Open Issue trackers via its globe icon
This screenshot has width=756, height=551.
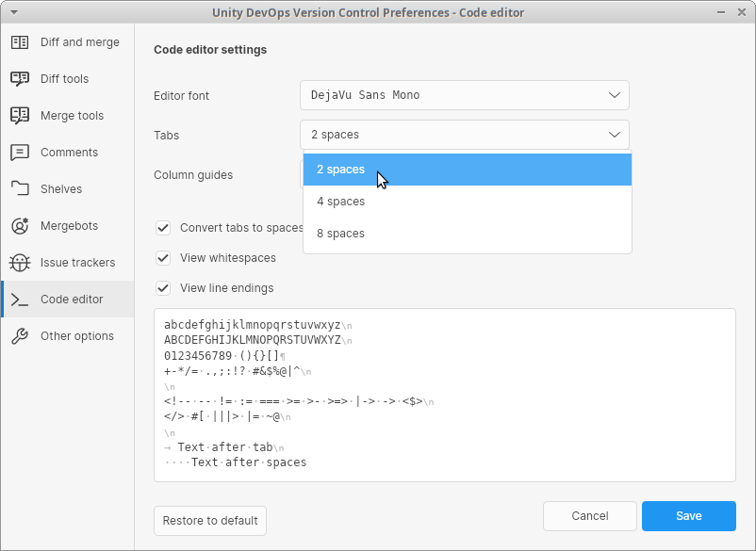coord(19,262)
